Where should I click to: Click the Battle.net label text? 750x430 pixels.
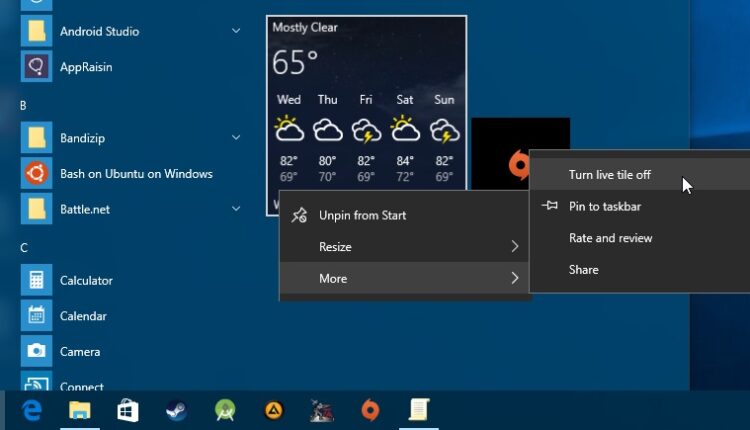(x=85, y=209)
